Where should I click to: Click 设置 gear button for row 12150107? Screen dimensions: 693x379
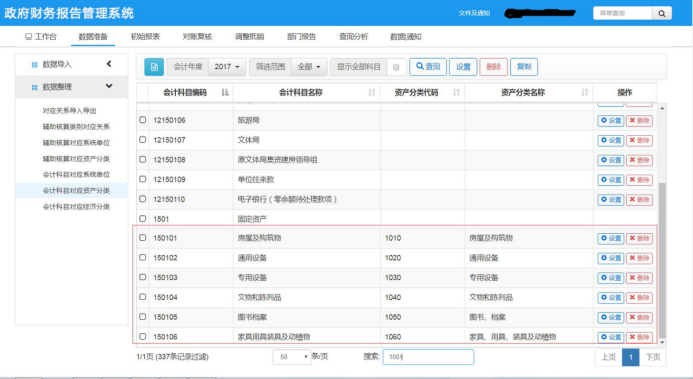coord(611,140)
